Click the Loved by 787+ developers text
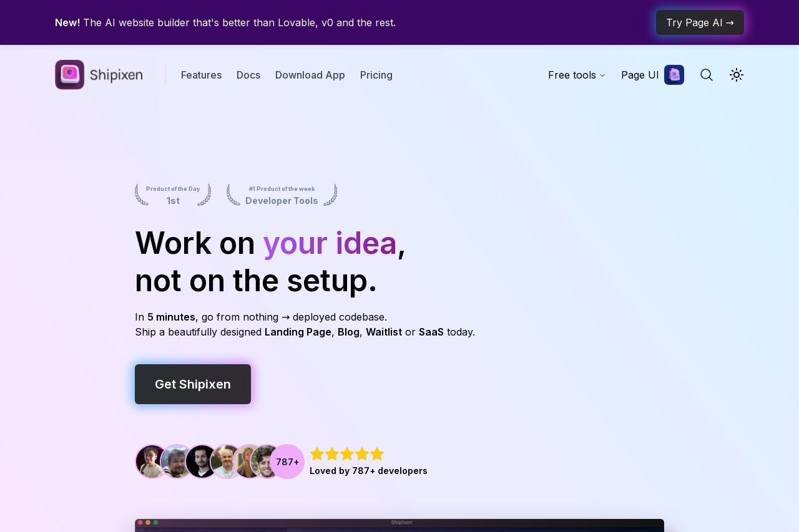 (x=368, y=471)
